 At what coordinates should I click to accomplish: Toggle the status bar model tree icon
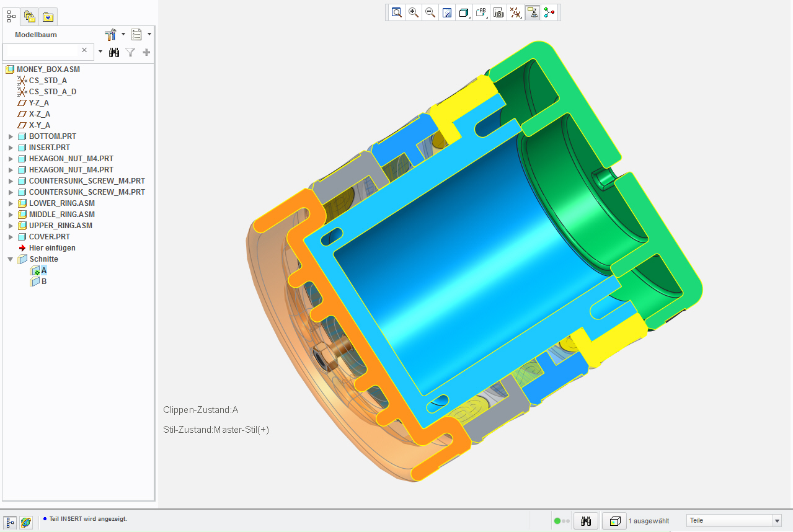point(10,522)
